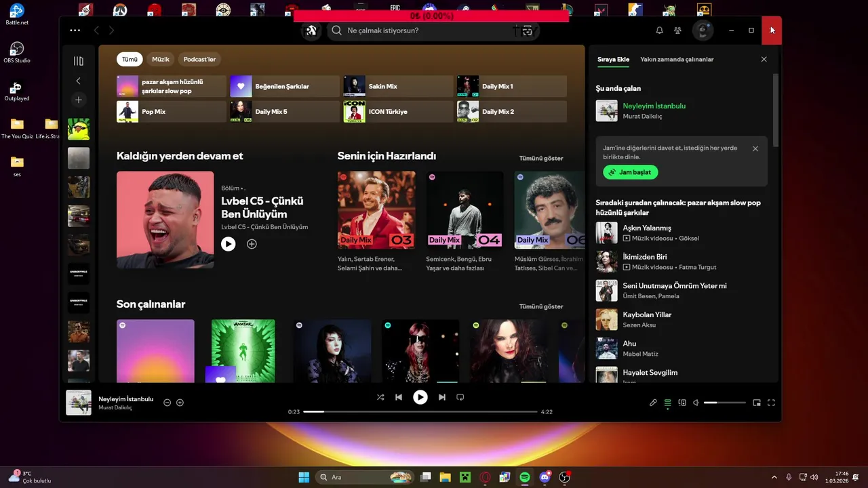This screenshot has width=868, height=488.
Task: Select Seni Unutmaya Ömrüm Yeter mi
Action: pos(681,290)
